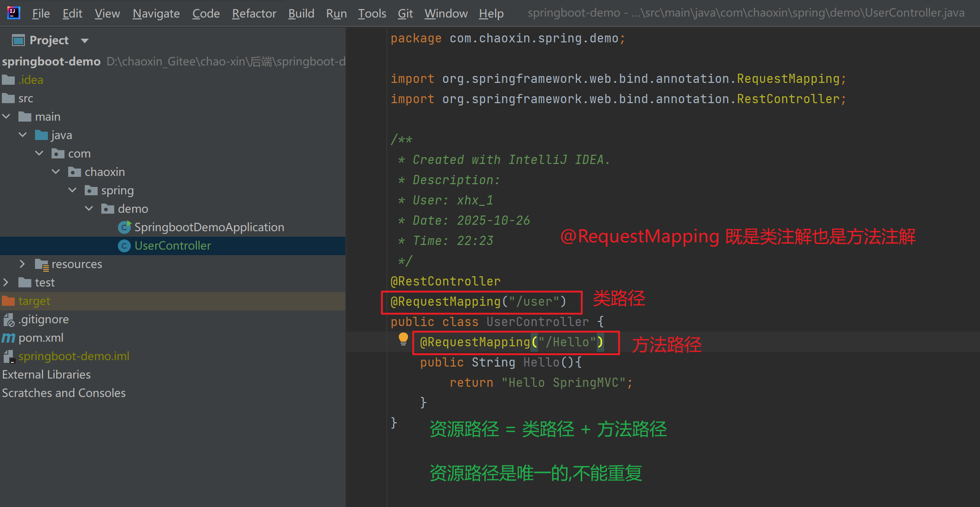This screenshot has width=980, height=507.
Task: Click the Maven pom.xml file icon
Action: click(x=8, y=338)
